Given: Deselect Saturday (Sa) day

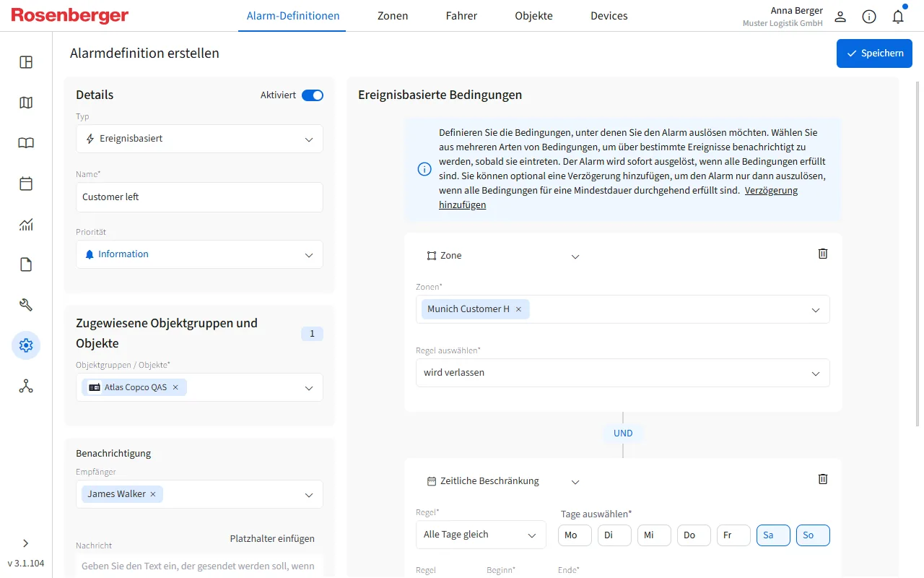Looking at the screenshot, I should 773,535.
